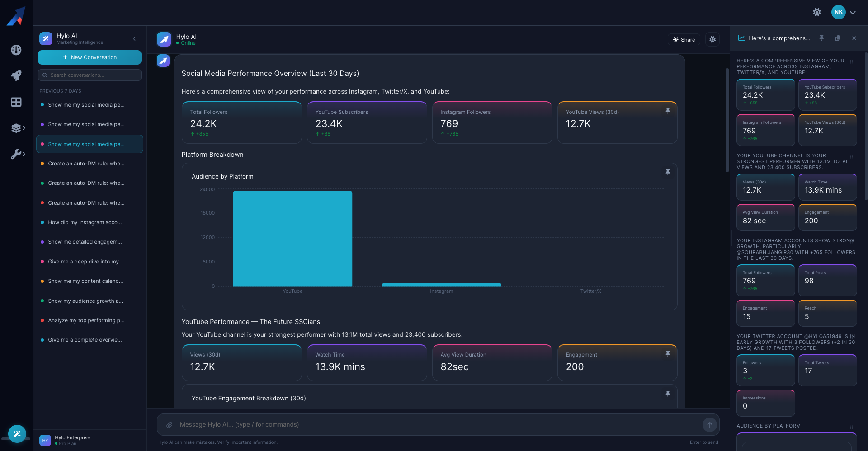868x451 pixels.
Task: Select the YouTube Subscribers 23.4K card in chat
Action: tap(367, 122)
